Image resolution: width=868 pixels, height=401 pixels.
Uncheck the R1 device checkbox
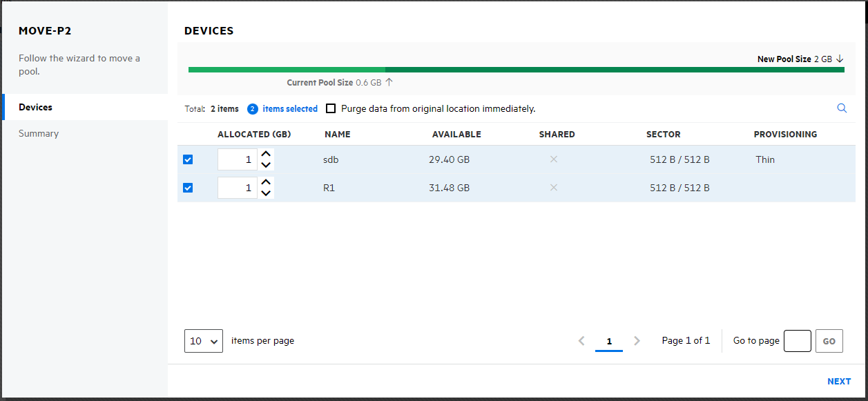pyautogui.click(x=188, y=188)
